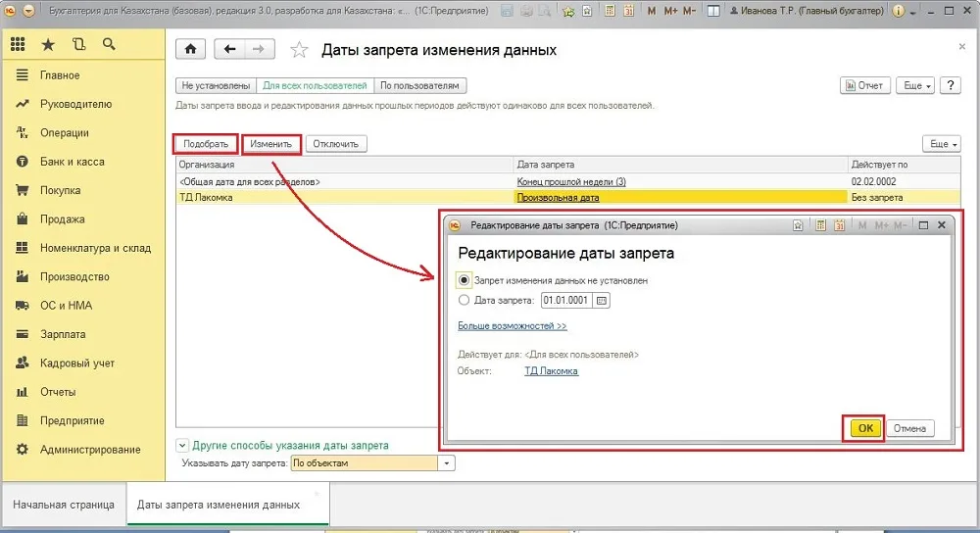Open the sections menu grid icon
This screenshot has width=980, height=533.
pyautogui.click(x=18, y=44)
